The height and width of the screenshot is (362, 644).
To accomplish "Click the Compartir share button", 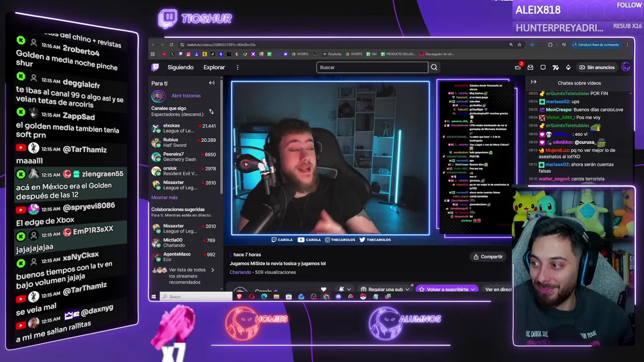I will [488, 257].
